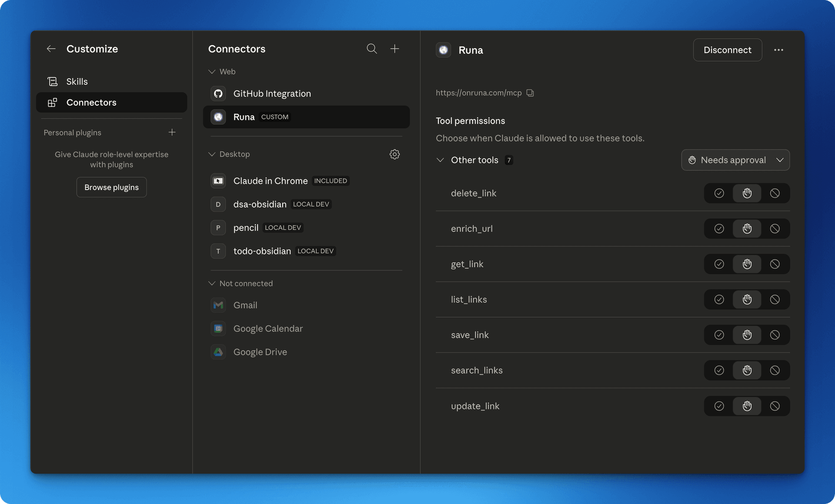
Task: Open Claude in Chrome connector
Action: 306,180
